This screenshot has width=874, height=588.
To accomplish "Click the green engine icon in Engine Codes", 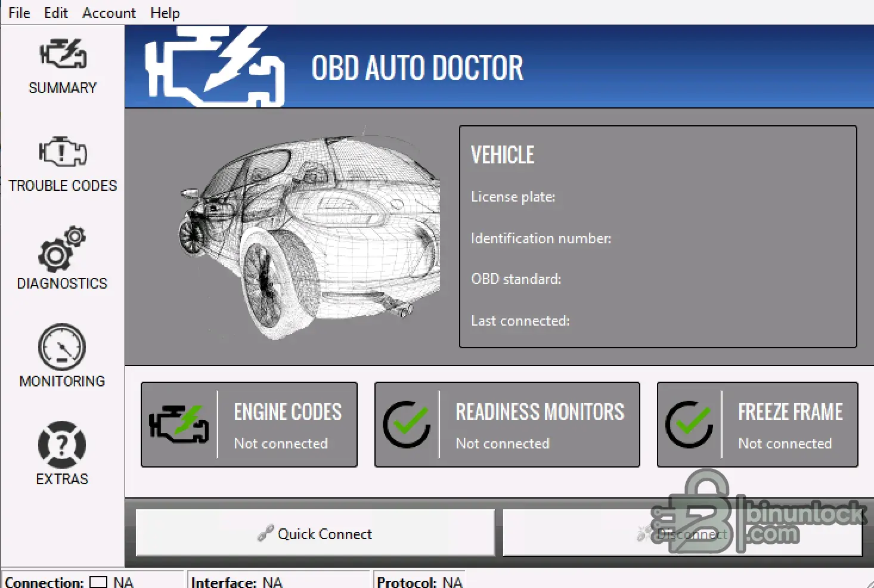I will [x=179, y=424].
